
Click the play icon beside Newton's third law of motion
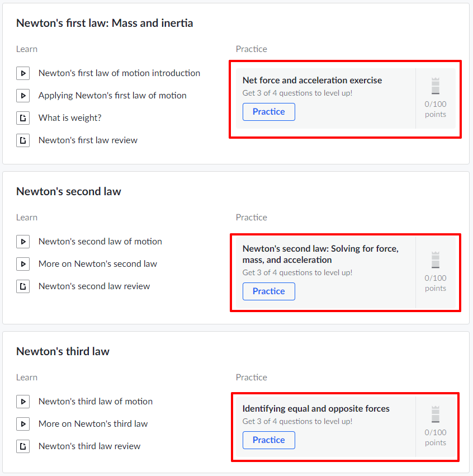click(x=23, y=402)
